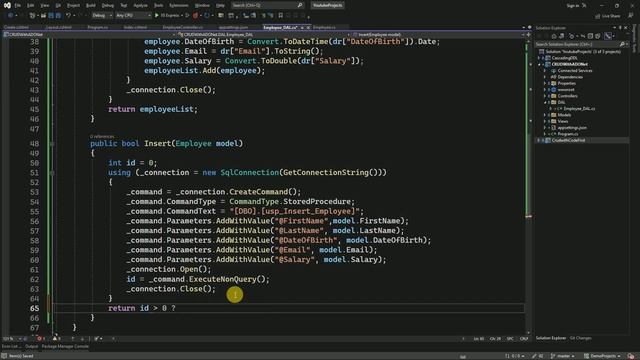This screenshot has width=640, height=360.
Task: Open the Debug configuration dropdown
Action: coord(102,16)
